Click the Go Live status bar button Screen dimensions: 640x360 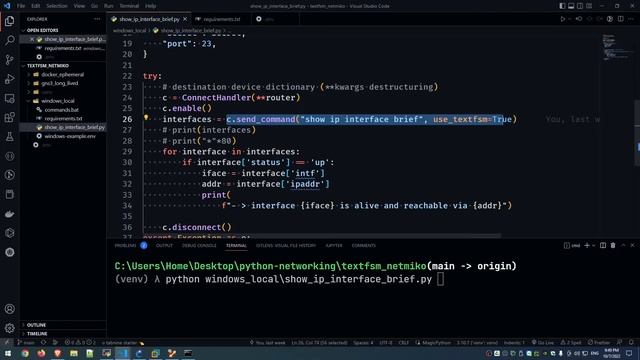(x=542, y=342)
